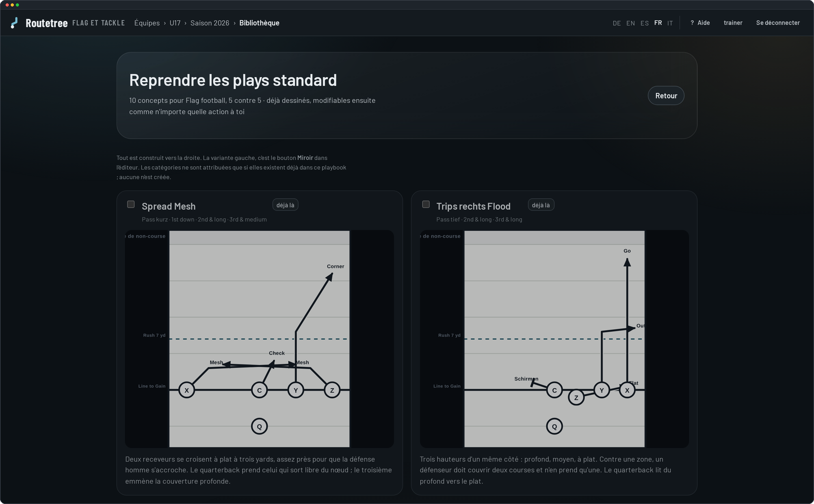Select the C center circle in Trips Flood
Image resolution: width=814 pixels, height=504 pixels.
pos(554,390)
